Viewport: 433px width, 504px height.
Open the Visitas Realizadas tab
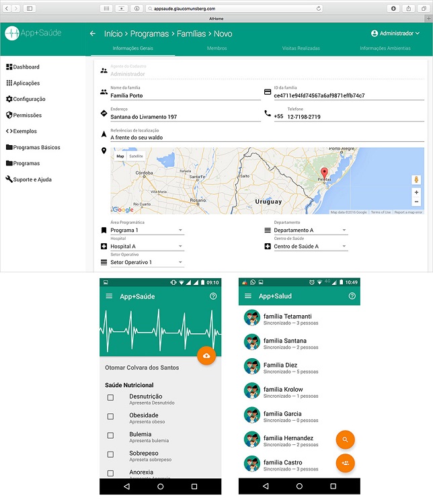301,48
